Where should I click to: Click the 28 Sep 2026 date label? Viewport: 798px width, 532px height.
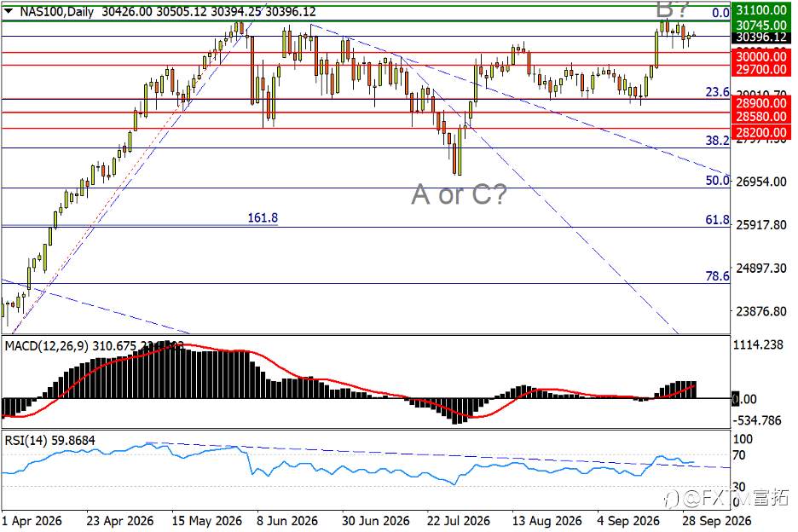[716, 521]
